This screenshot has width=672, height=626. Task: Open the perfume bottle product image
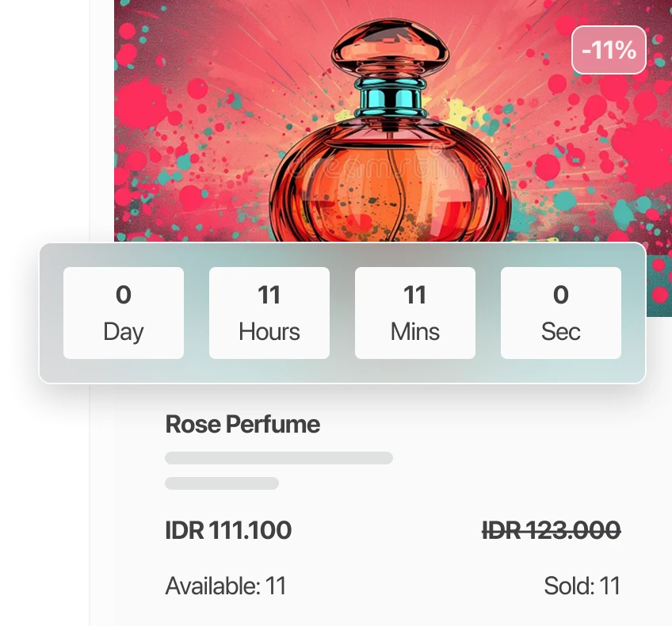point(392,120)
